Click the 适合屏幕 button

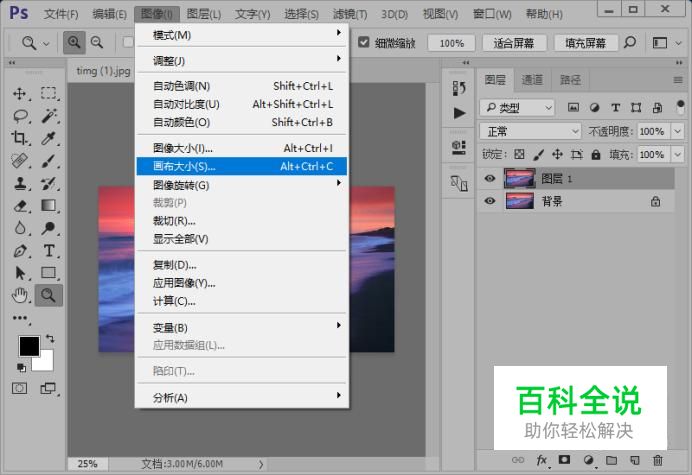pyautogui.click(x=514, y=43)
